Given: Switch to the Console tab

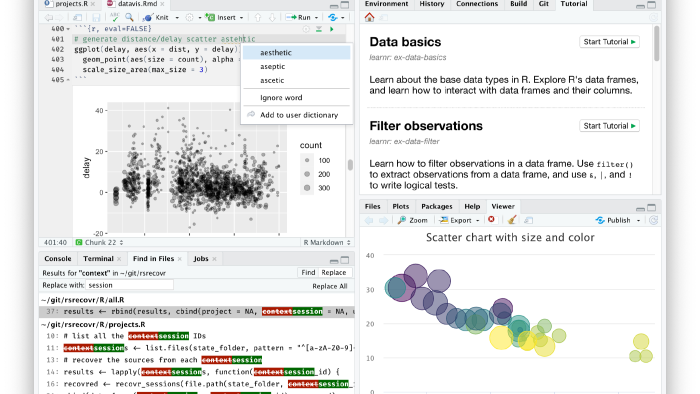Looking at the screenshot, I should point(58,259).
